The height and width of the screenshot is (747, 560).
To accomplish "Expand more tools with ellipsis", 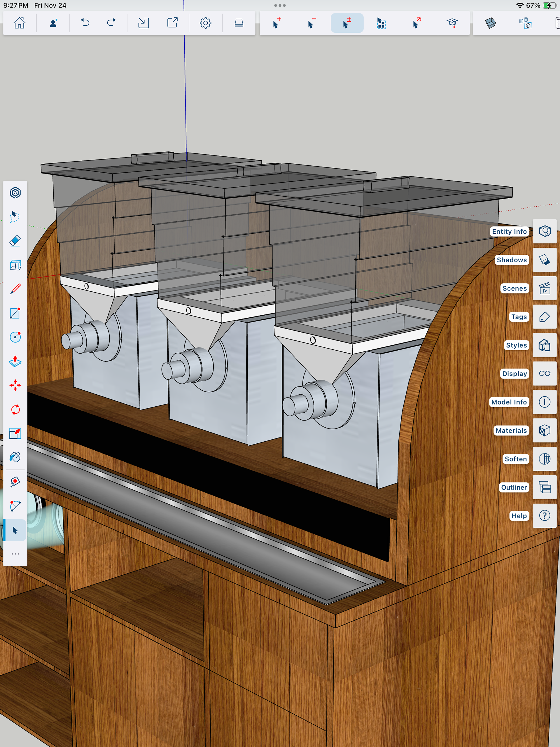I will [x=15, y=554].
